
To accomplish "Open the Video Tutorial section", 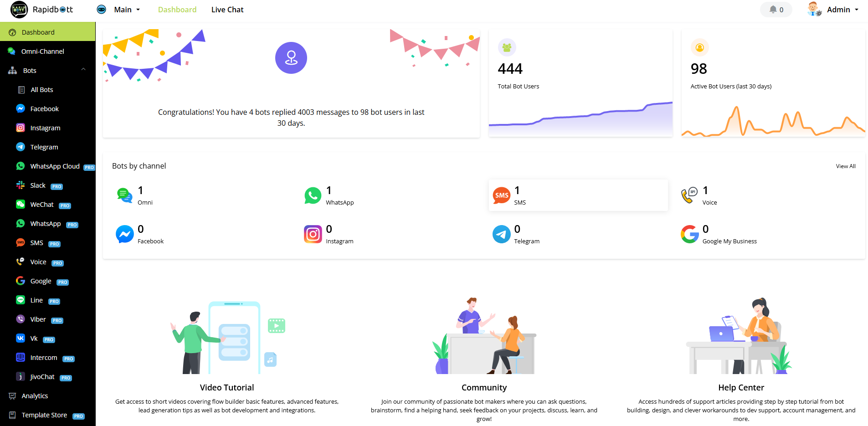I will pos(227,388).
